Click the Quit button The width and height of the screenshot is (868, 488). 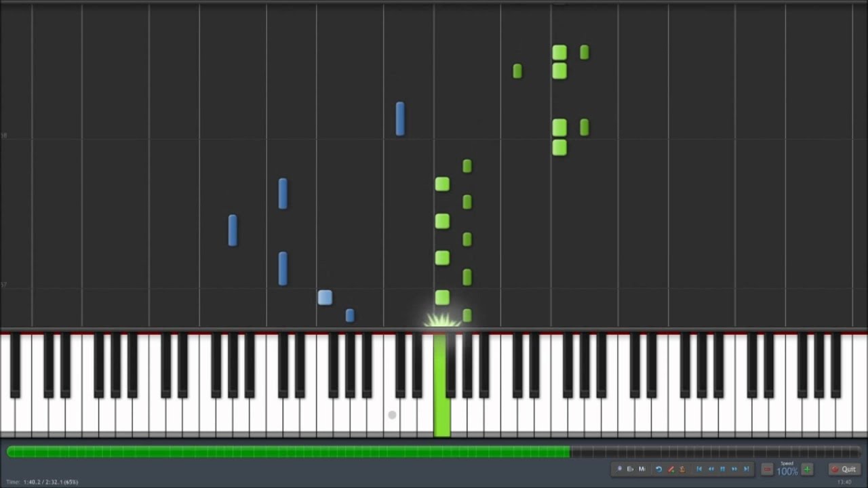845,469
